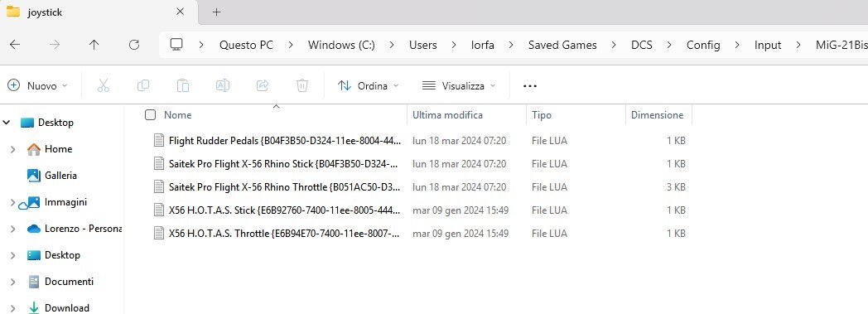
Task: Click Windows (C:) breadcrumb
Action: (341, 46)
